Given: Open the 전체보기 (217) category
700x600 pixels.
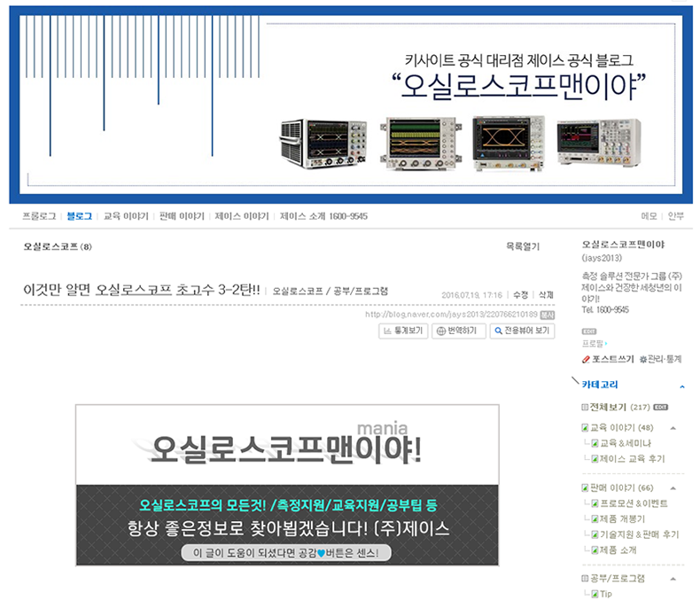Looking at the screenshot, I should pos(620,407).
